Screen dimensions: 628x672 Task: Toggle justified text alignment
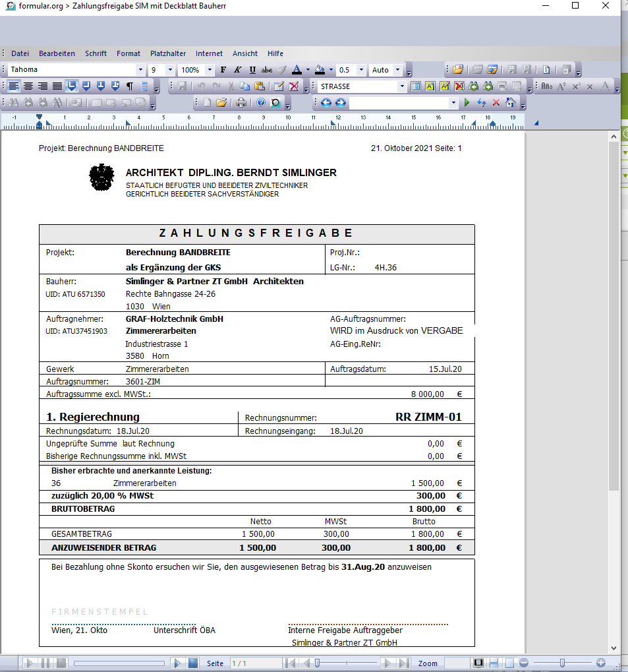point(57,86)
